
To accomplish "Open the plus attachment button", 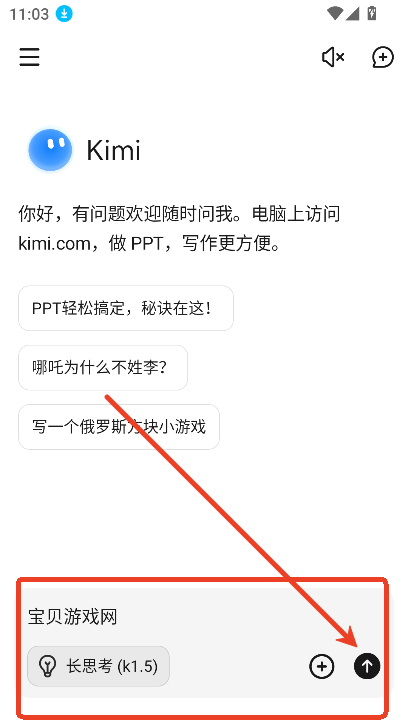I will click(321, 666).
